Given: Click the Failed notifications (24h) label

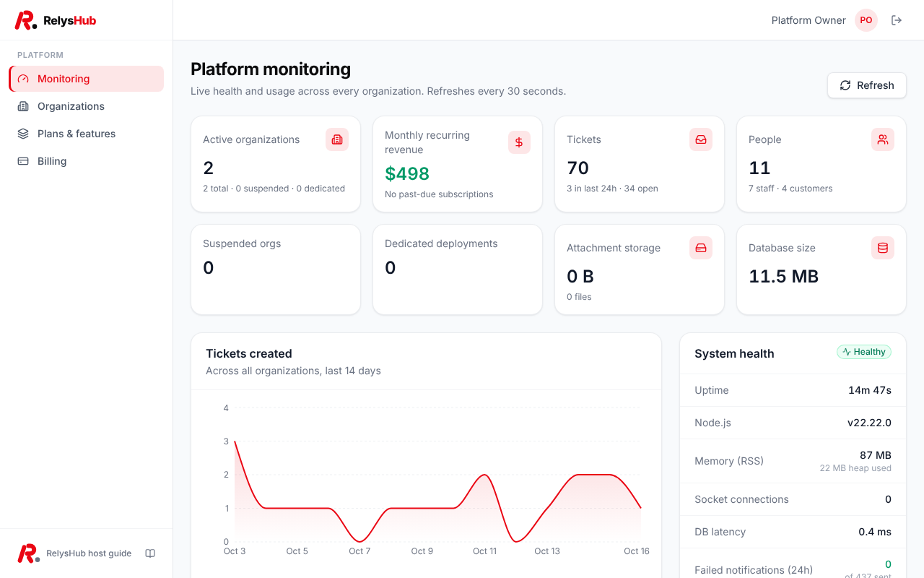Looking at the screenshot, I should point(754,570).
